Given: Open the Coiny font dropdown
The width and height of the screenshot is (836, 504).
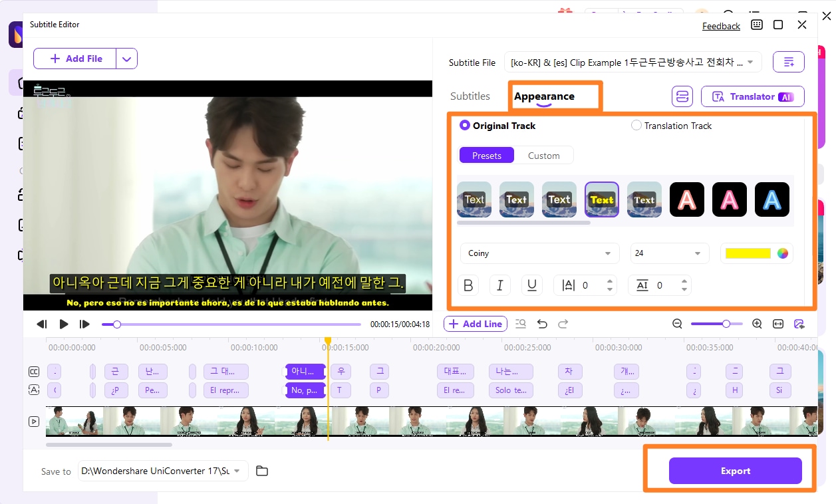Looking at the screenshot, I should (x=539, y=253).
